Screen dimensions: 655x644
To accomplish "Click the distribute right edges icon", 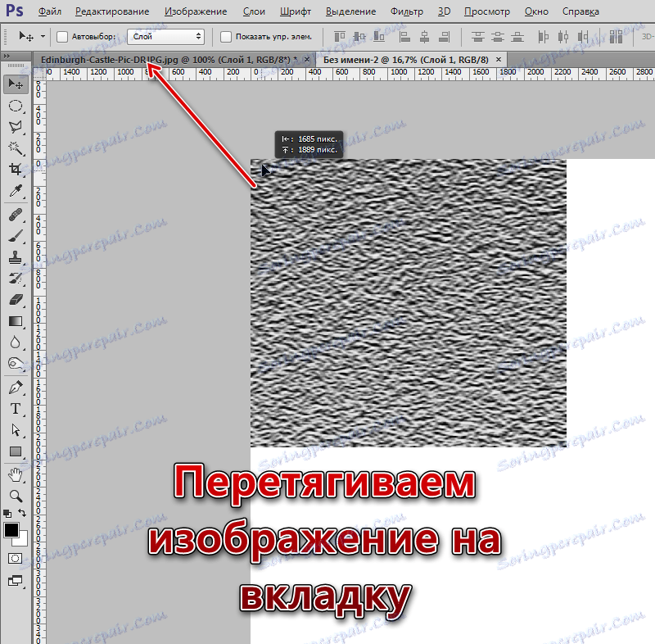I will [583, 37].
